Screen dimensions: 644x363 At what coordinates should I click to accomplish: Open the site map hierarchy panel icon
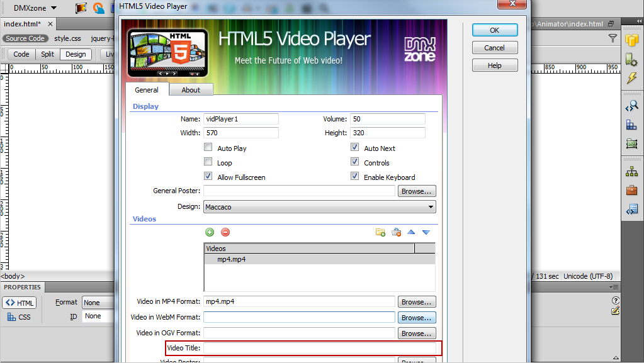tap(631, 172)
